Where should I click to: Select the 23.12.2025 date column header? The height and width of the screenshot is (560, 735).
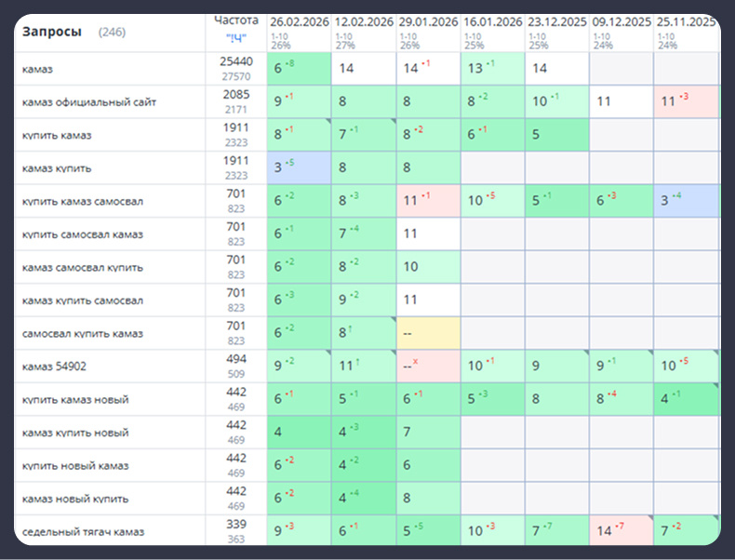coord(557,22)
